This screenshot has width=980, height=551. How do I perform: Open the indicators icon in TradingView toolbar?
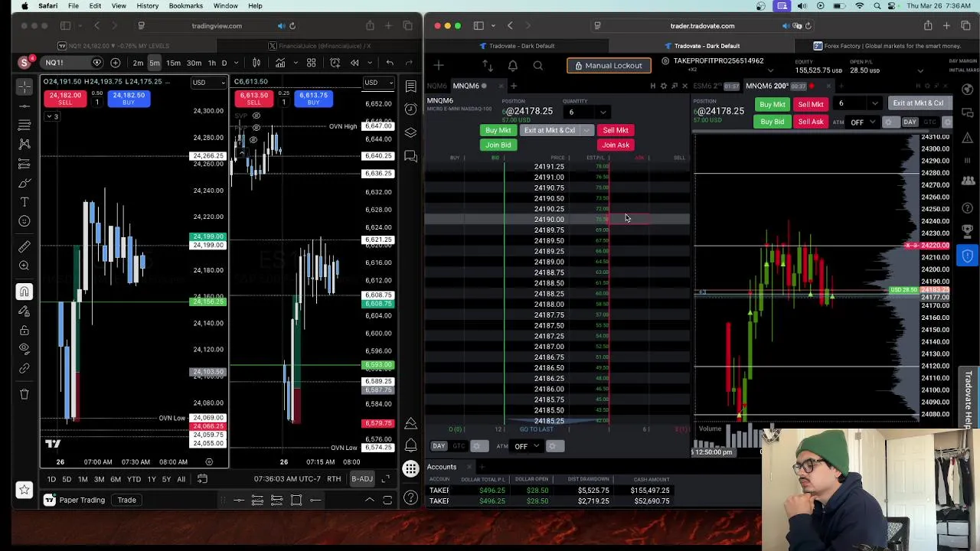280,63
